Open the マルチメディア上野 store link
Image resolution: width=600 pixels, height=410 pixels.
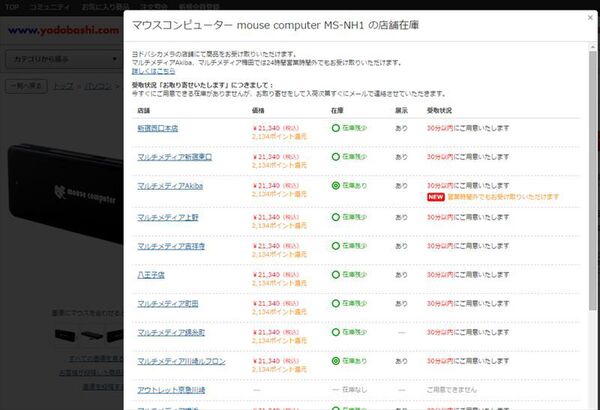coord(168,217)
